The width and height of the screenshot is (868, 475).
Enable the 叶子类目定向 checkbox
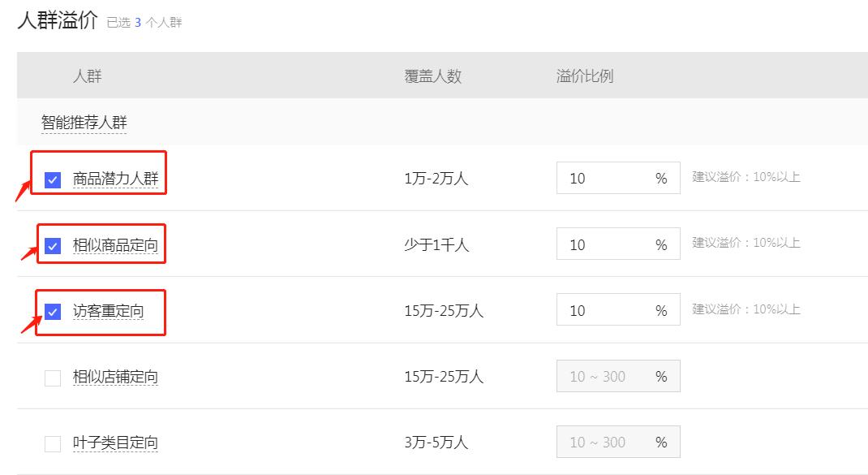tap(53, 443)
